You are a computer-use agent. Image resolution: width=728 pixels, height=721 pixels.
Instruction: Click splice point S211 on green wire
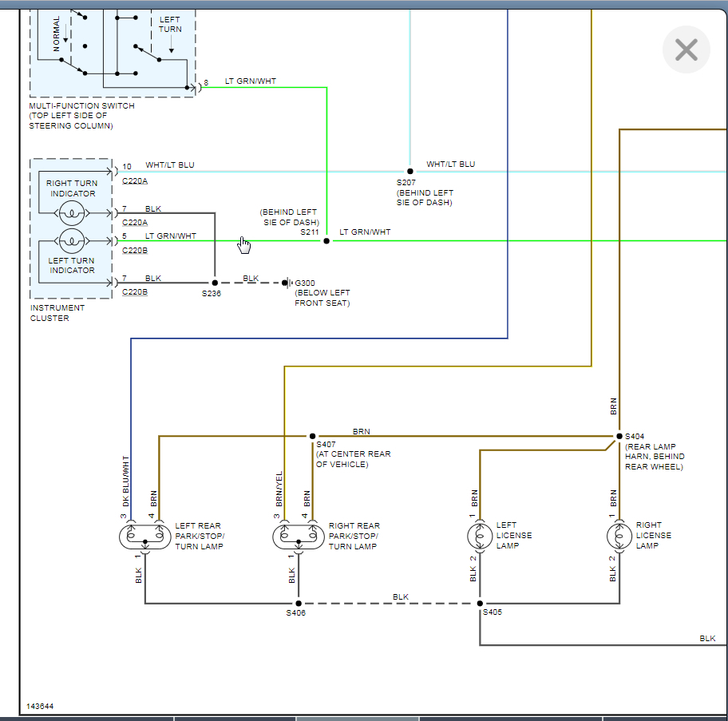pos(326,240)
